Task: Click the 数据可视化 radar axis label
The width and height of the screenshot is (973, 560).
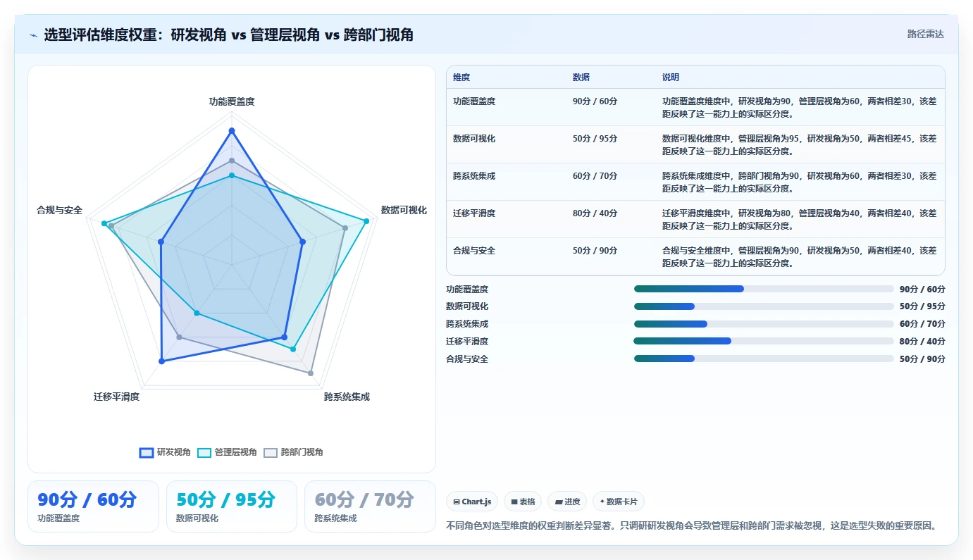Action: coord(404,210)
